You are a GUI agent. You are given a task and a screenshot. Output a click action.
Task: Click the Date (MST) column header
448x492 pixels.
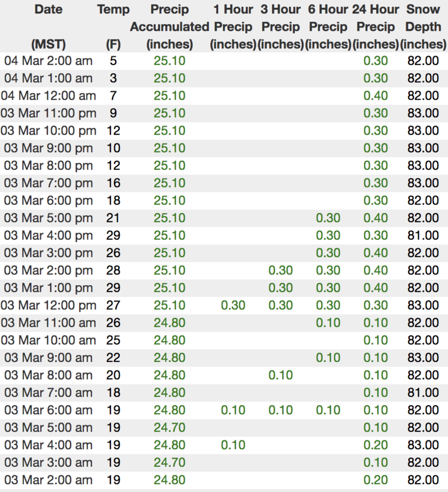(48, 26)
